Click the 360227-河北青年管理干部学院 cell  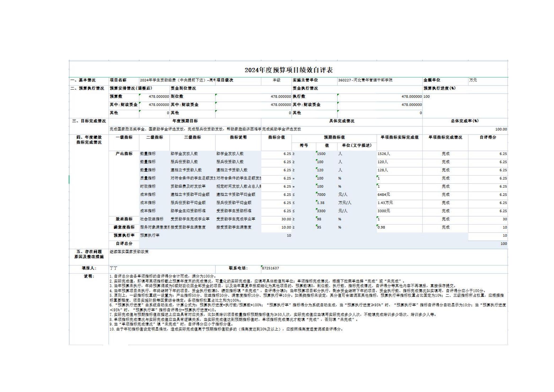[x=365, y=80]
